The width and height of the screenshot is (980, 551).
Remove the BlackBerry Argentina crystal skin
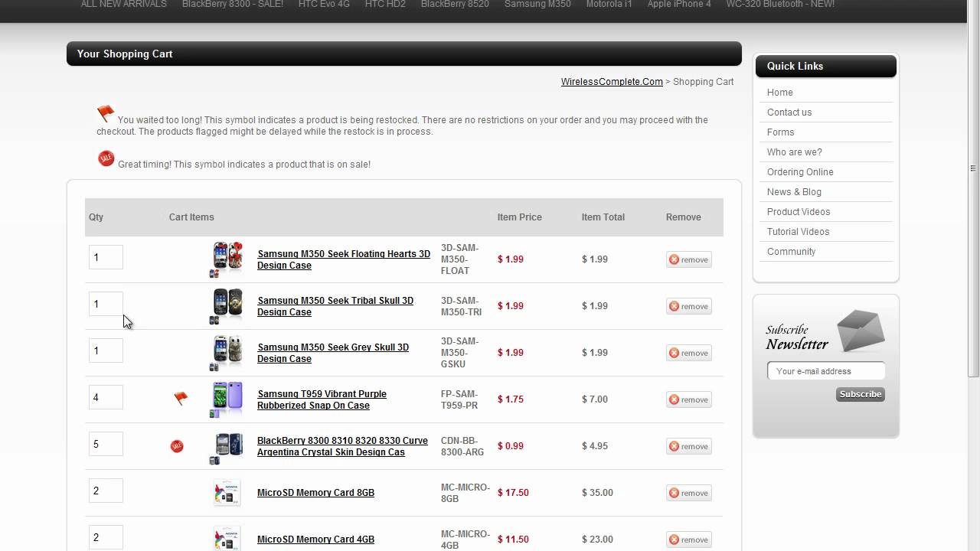(x=689, y=446)
